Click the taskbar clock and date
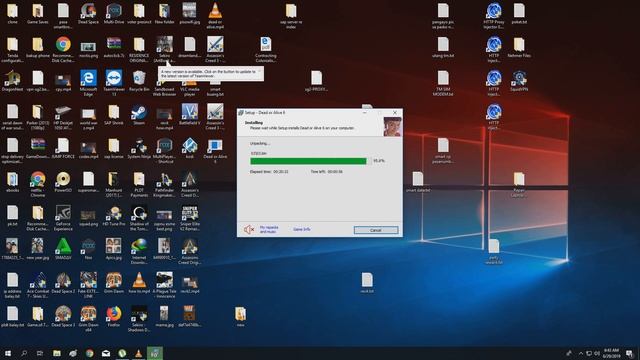This screenshot has height=360, width=640. (x=611, y=353)
